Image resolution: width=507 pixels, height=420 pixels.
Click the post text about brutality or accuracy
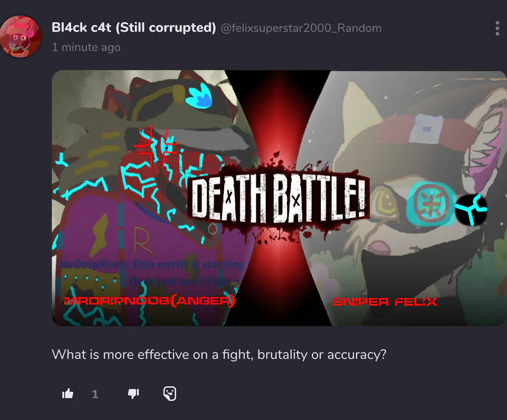pyautogui.click(x=219, y=355)
